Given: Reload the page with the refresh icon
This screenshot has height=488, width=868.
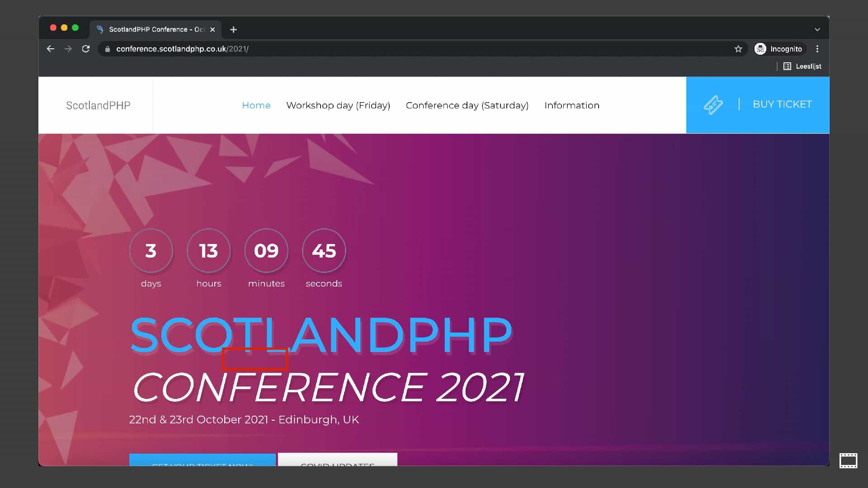Looking at the screenshot, I should 86,49.
